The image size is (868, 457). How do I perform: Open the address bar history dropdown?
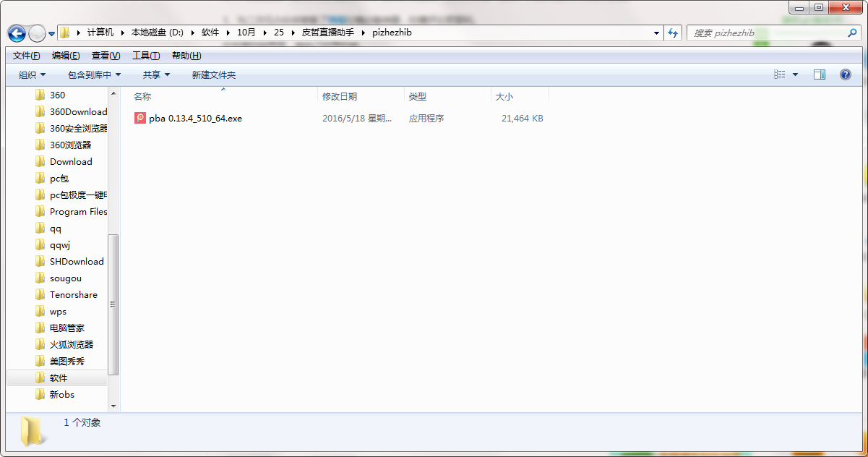coord(656,33)
